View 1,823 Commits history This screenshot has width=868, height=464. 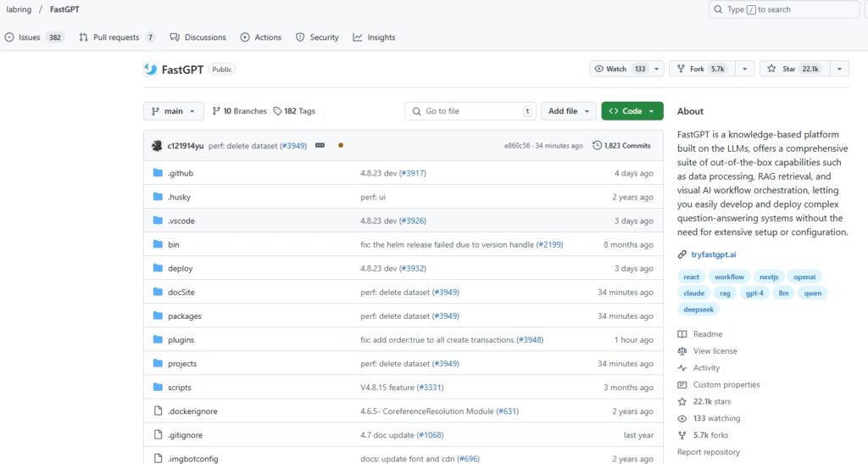point(621,146)
